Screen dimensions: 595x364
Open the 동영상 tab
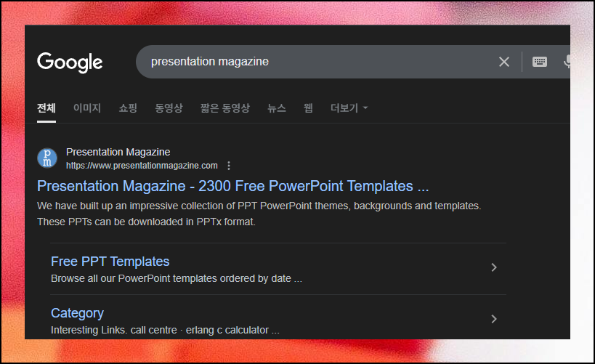pos(169,108)
